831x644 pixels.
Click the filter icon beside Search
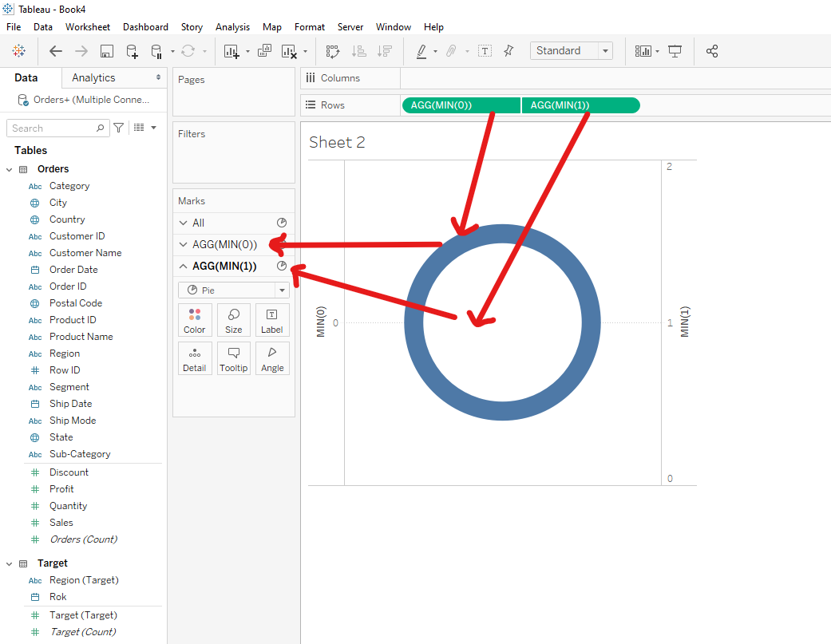[119, 128]
